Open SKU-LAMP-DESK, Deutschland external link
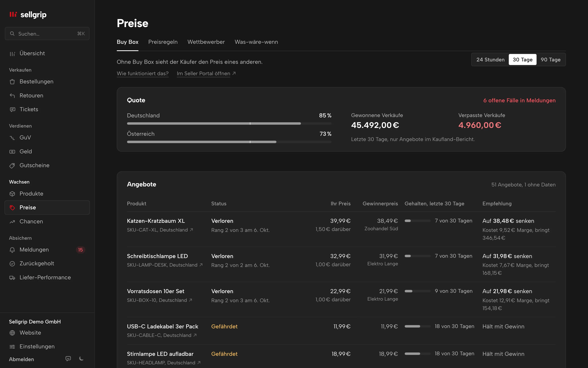 tap(165, 265)
